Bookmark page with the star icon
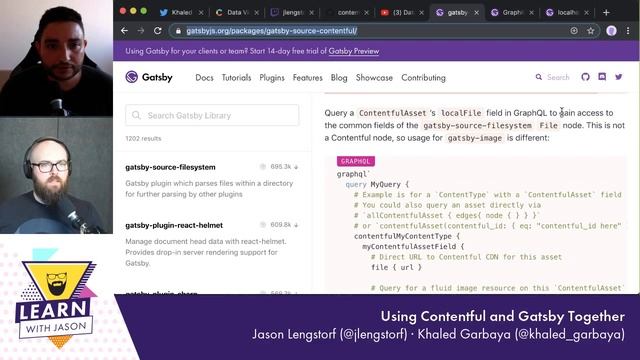Viewport: 640px width, 360px height. [590, 31]
